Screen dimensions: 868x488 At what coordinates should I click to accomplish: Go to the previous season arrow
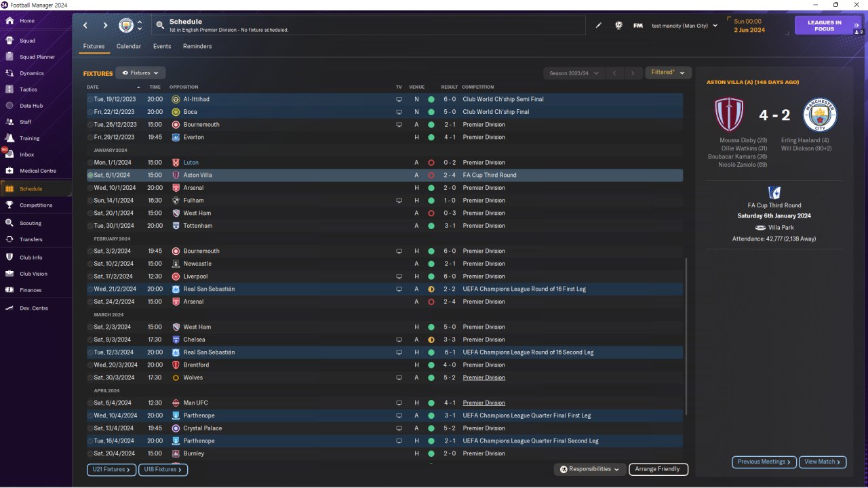pos(614,73)
